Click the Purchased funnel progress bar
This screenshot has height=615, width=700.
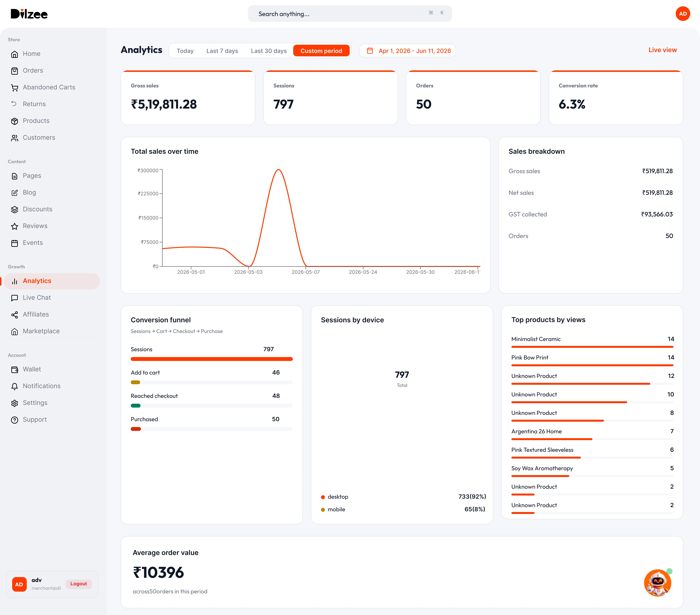coord(212,429)
